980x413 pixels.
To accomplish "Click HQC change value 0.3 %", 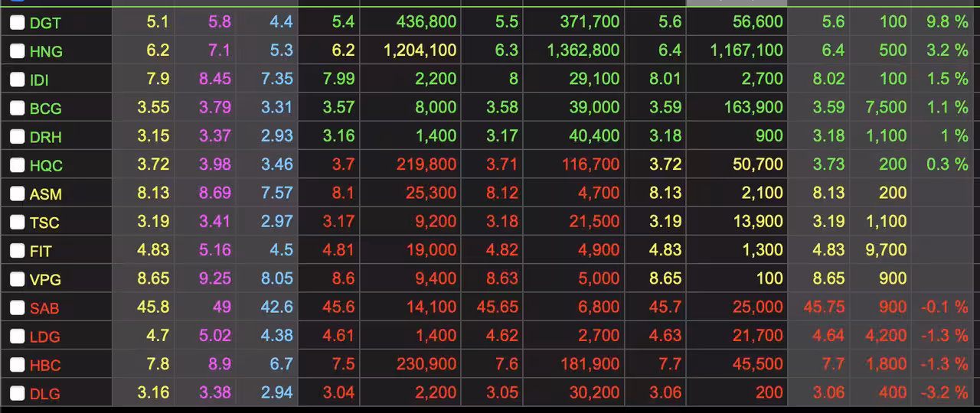I will click(x=947, y=164).
